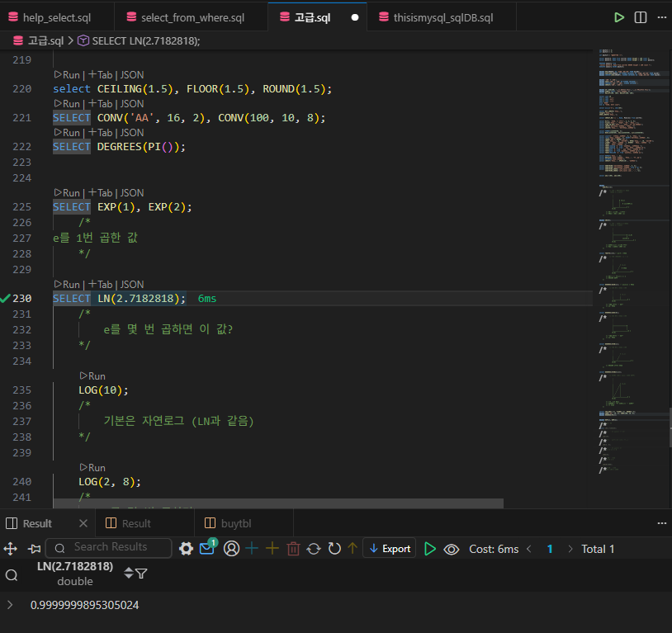Go to previous results page chevron

pyautogui.click(x=529, y=549)
